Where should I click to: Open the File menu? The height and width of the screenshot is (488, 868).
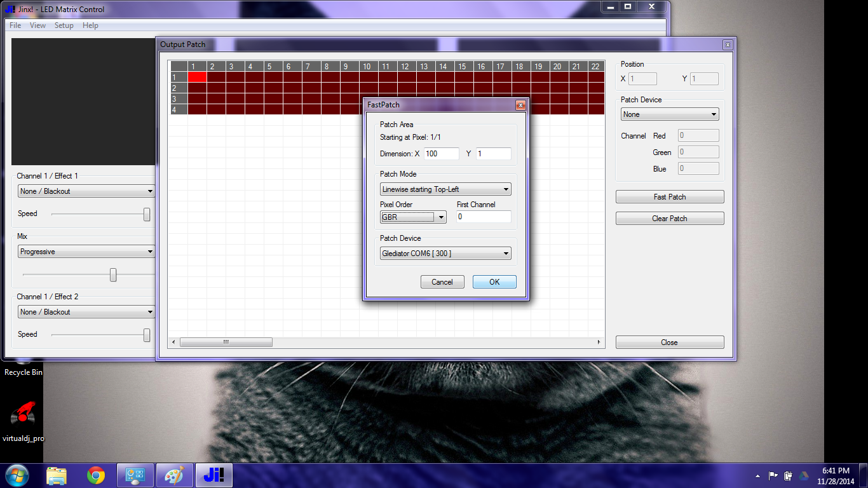[15, 25]
